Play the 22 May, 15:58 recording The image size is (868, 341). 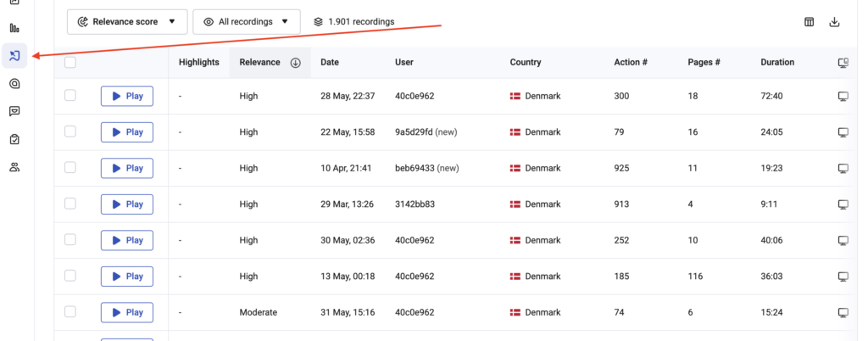tap(127, 132)
